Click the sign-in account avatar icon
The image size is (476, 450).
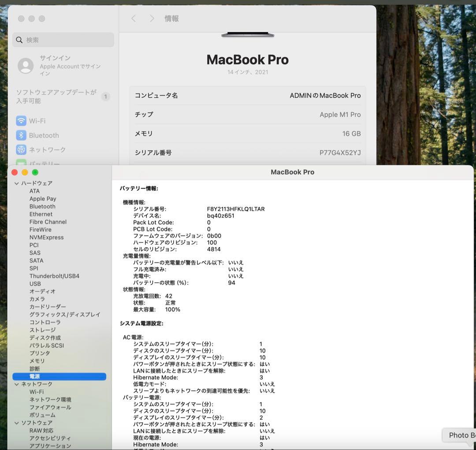click(x=26, y=66)
